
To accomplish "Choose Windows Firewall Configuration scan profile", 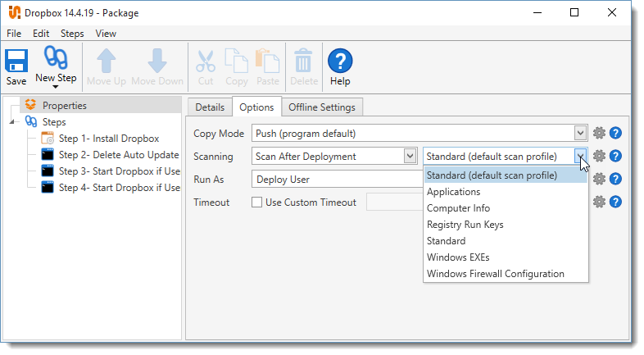I will click(x=495, y=274).
